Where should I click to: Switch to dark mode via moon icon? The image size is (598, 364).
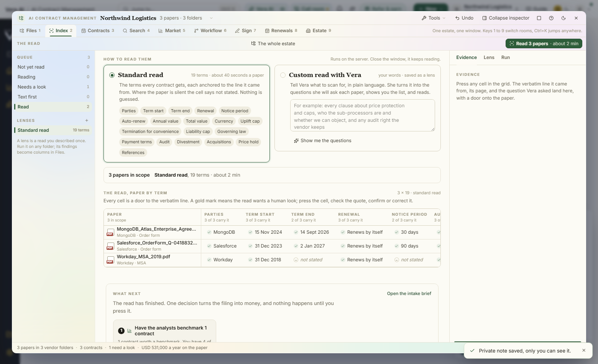(563, 18)
